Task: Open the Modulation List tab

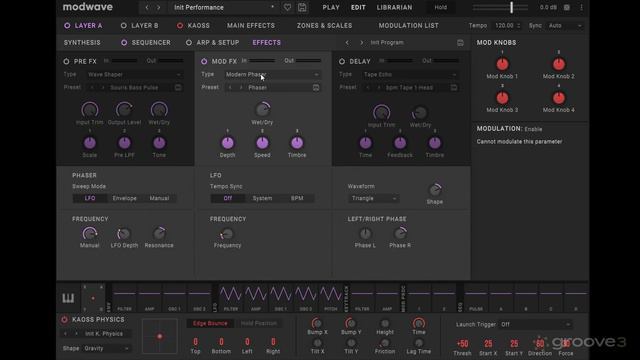Action: tap(409, 25)
